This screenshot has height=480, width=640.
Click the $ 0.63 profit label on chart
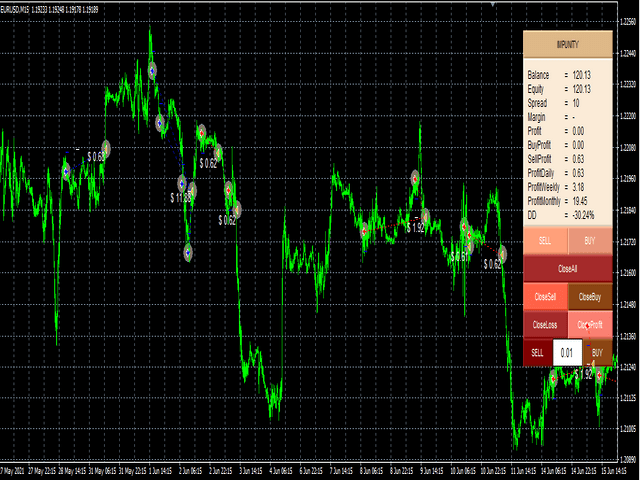point(95,156)
